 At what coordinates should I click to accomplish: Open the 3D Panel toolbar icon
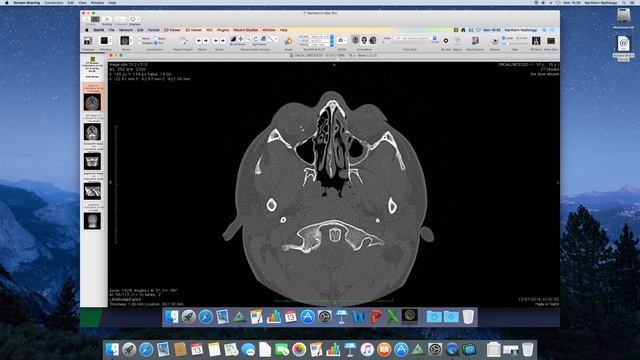(x=536, y=40)
